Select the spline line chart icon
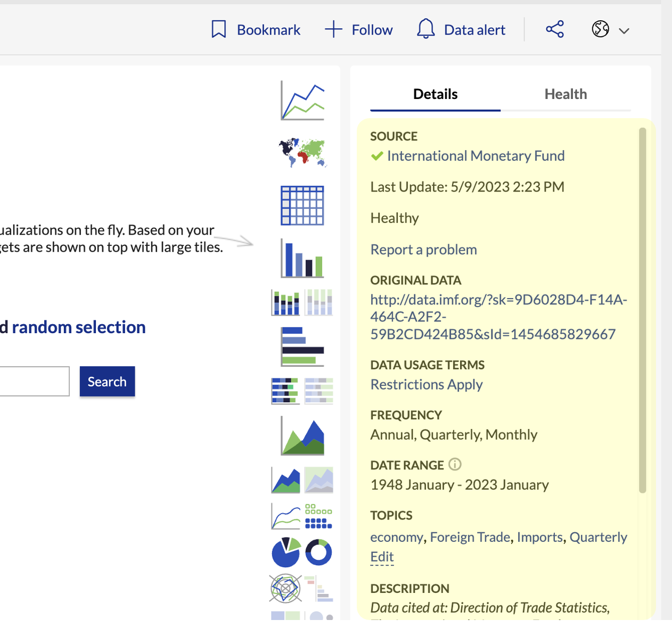This screenshot has height=628, width=672. (x=286, y=516)
